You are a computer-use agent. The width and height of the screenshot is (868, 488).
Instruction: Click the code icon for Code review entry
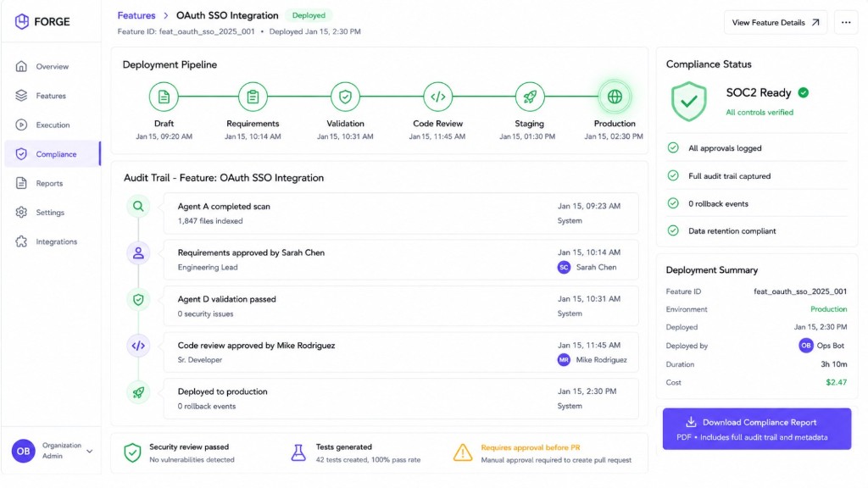[x=138, y=346]
